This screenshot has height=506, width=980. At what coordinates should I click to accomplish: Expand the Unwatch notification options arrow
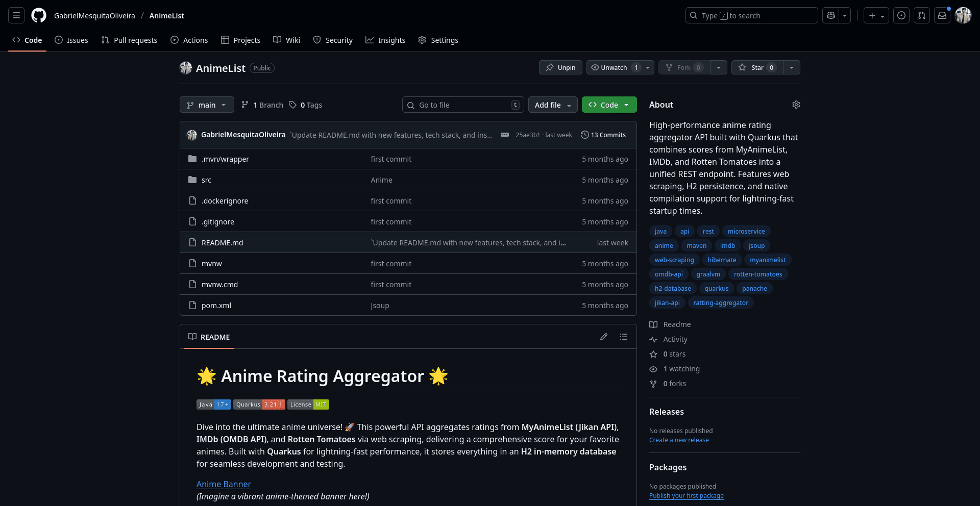pos(648,67)
